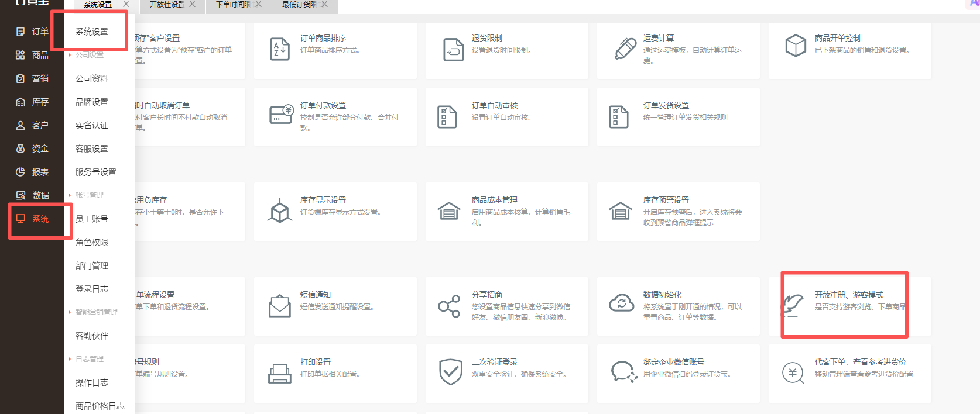Click the 运费计算 pen icon
The height and width of the screenshot is (414, 980).
(x=625, y=49)
